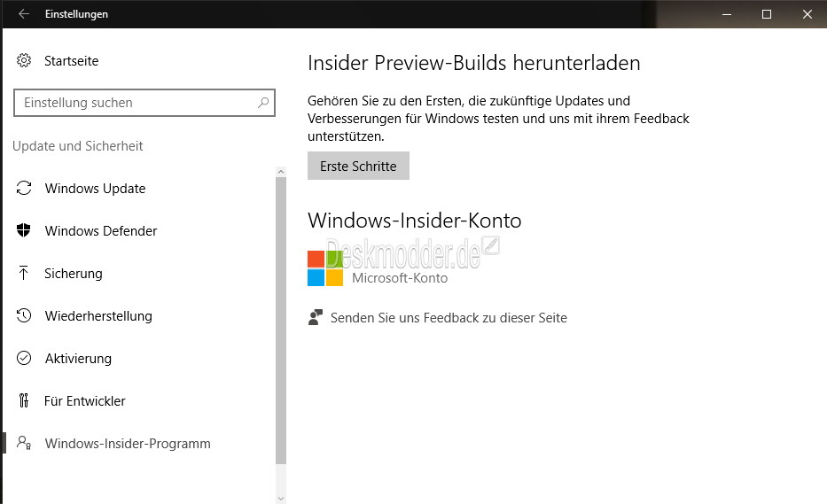
Task: Click the Aktivierung checkmark circle icon
Action: click(24, 358)
